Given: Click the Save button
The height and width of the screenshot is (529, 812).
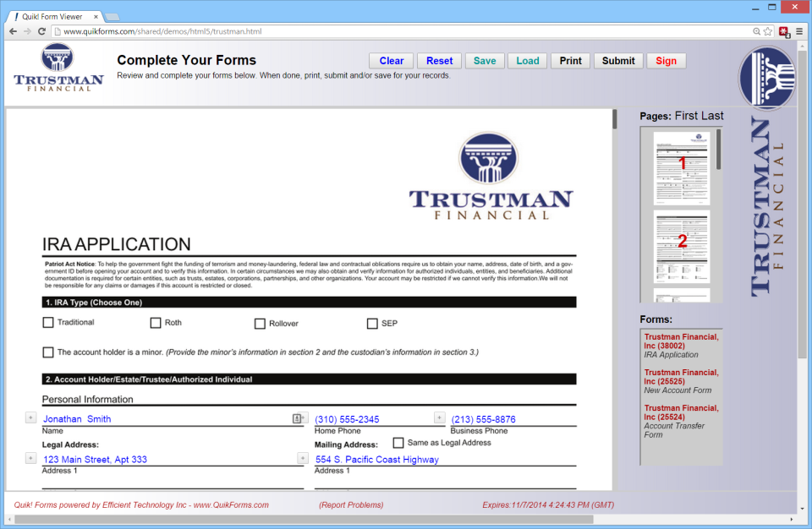Looking at the screenshot, I should click(x=485, y=61).
